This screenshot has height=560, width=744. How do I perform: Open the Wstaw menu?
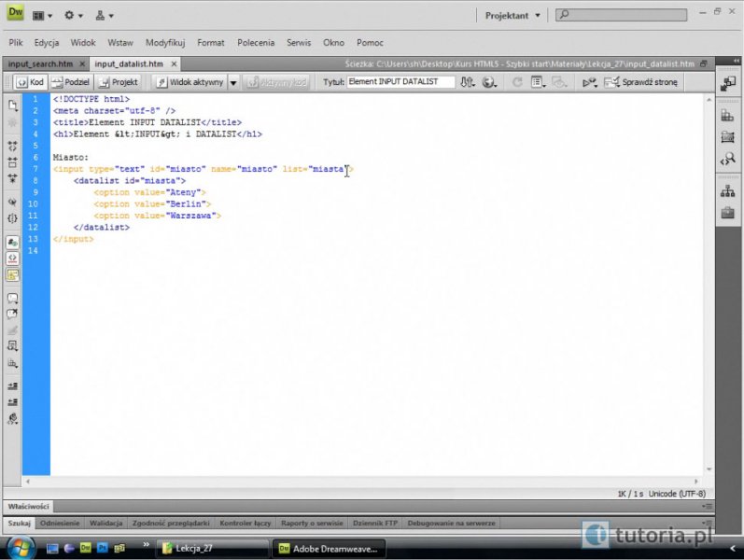119,42
